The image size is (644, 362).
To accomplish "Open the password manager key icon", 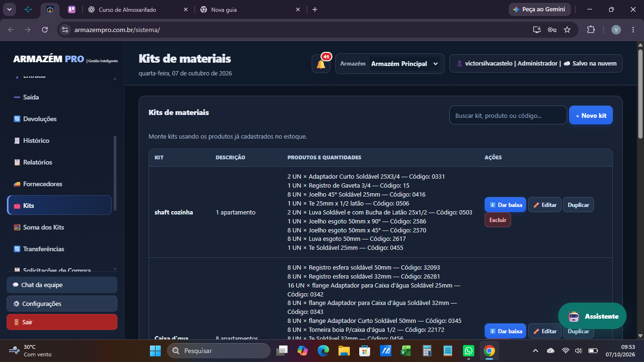I will point(552,30).
